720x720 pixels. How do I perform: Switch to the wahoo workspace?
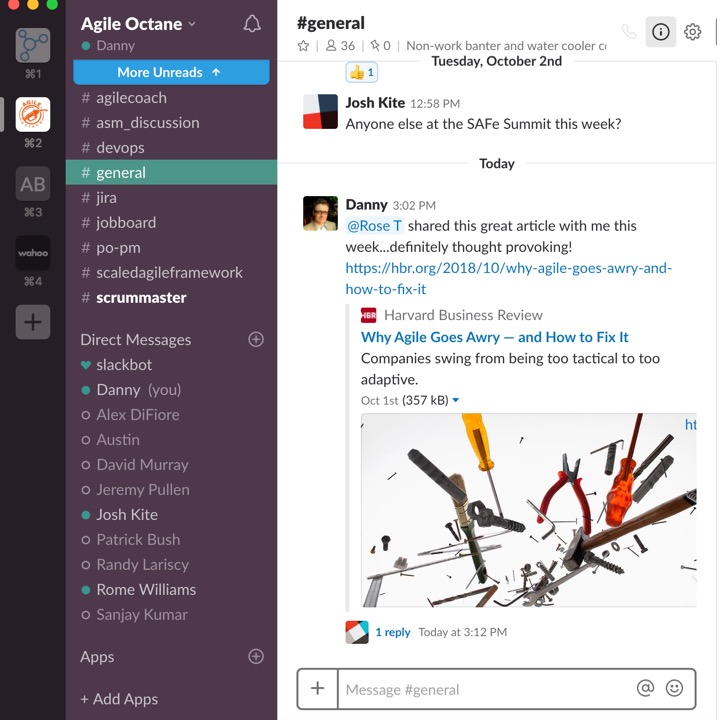click(x=33, y=254)
